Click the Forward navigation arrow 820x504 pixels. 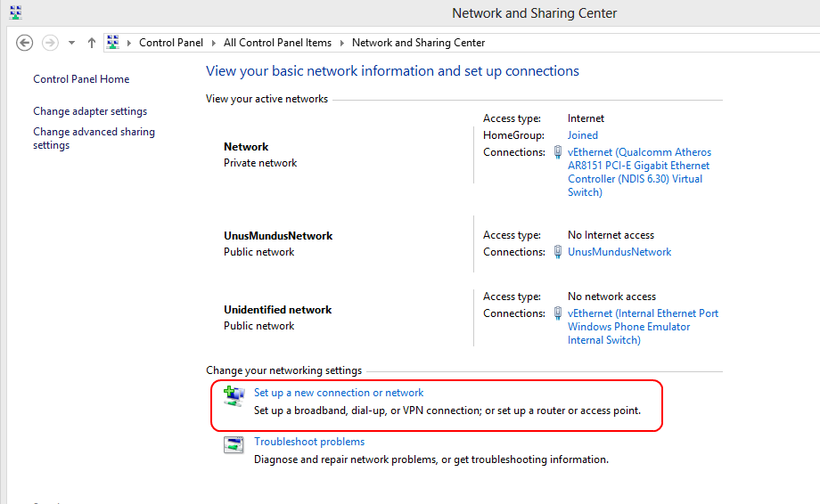click(50, 43)
